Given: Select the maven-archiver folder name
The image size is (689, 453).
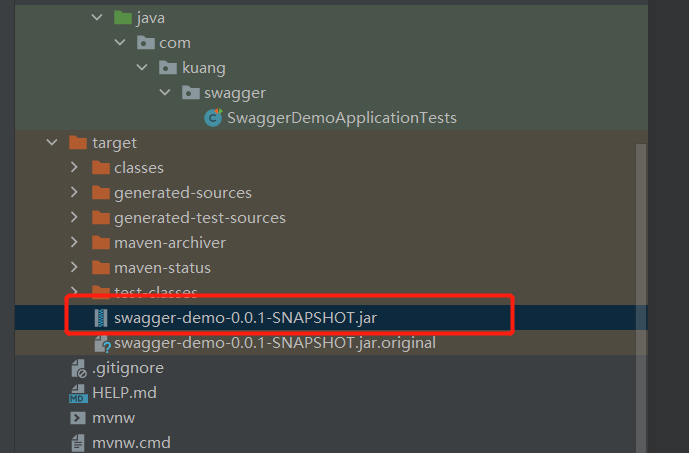Looking at the screenshot, I should pyautogui.click(x=170, y=243).
